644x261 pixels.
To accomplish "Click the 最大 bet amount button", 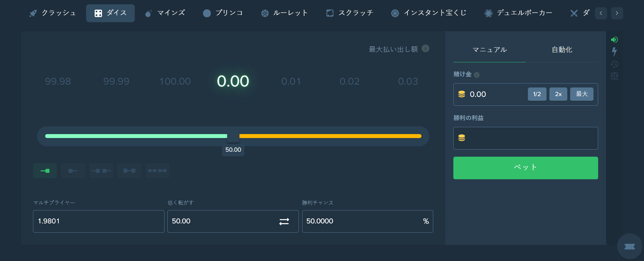I will tap(582, 94).
